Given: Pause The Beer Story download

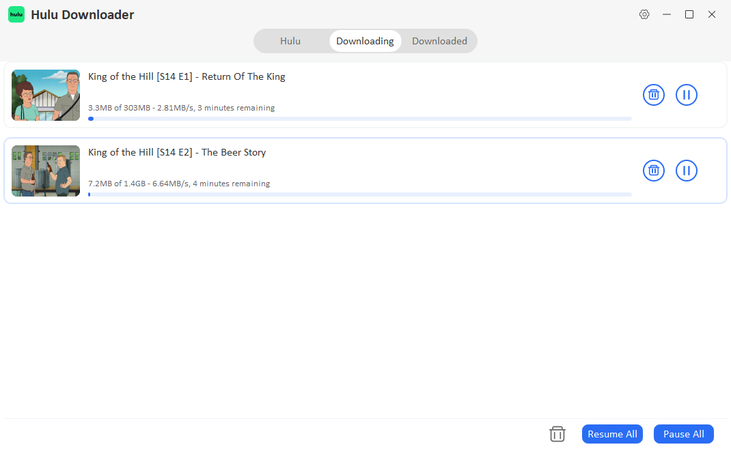Looking at the screenshot, I should click(x=686, y=171).
